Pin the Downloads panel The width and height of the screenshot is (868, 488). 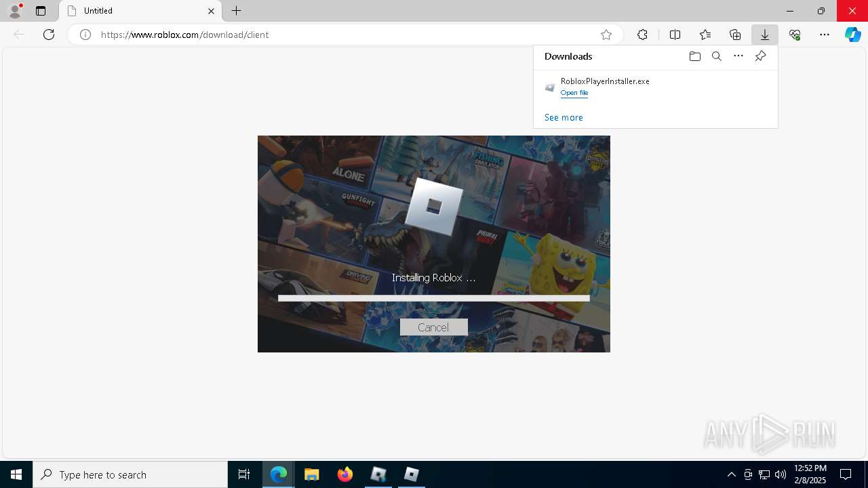pos(760,56)
